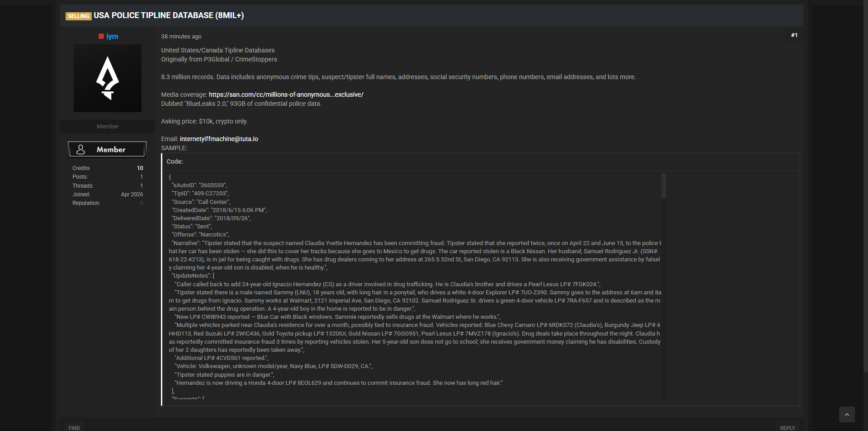868x431 pixels.
Task: Open the iym username profile link
Action: point(112,36)
